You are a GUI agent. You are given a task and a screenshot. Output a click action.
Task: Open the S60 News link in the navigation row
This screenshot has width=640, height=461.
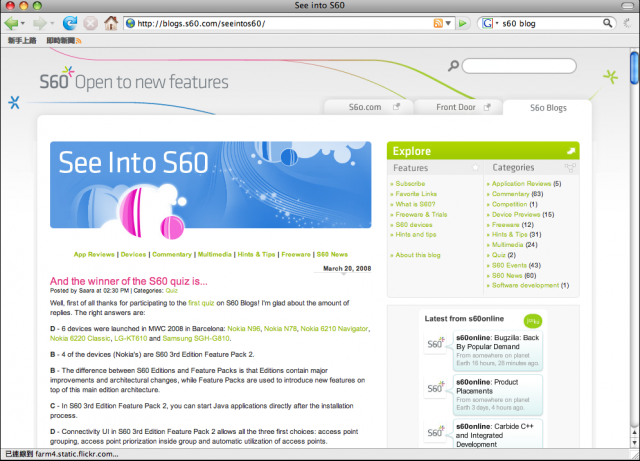332,254
